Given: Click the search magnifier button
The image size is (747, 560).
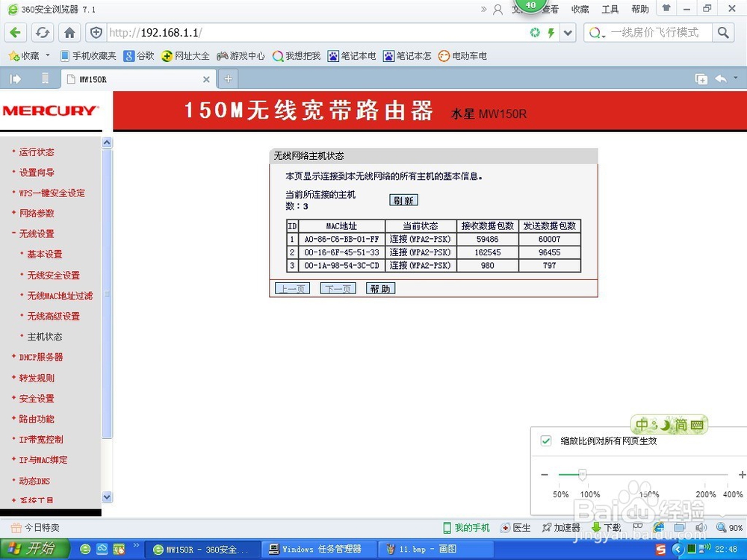Looking at the screenshot, I should click(x=723, y=32).
